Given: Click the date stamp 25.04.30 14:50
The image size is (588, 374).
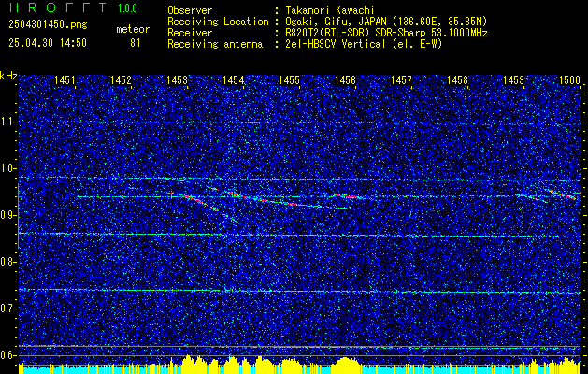Looking at the screenshot, I should coord(48,43).
